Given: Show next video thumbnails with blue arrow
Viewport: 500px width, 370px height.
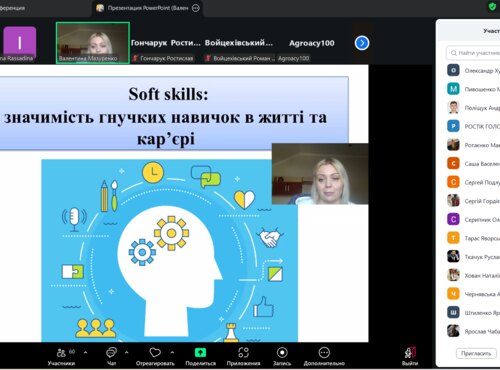Looking at the screenshot, I should [362, 43].
